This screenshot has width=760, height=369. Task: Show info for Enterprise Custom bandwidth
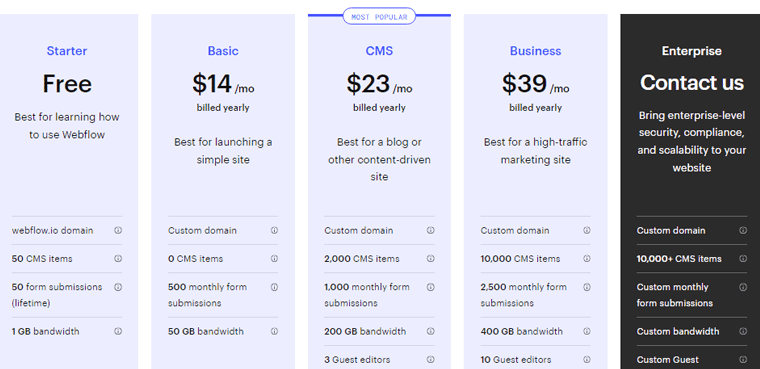743,331
